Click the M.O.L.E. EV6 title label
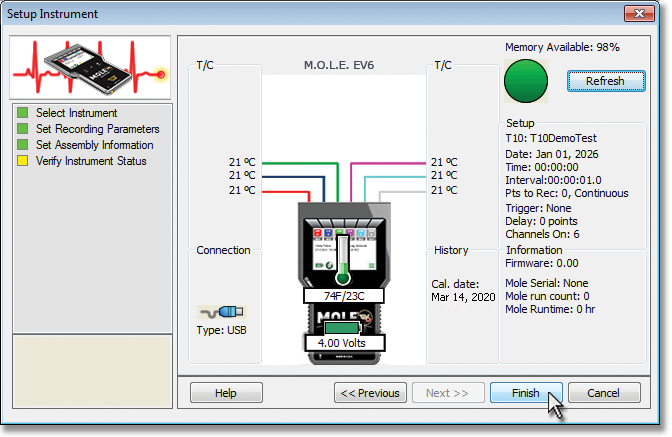This screenshot has height=437, width=672. pyautogui.click(x=339, y=65)
